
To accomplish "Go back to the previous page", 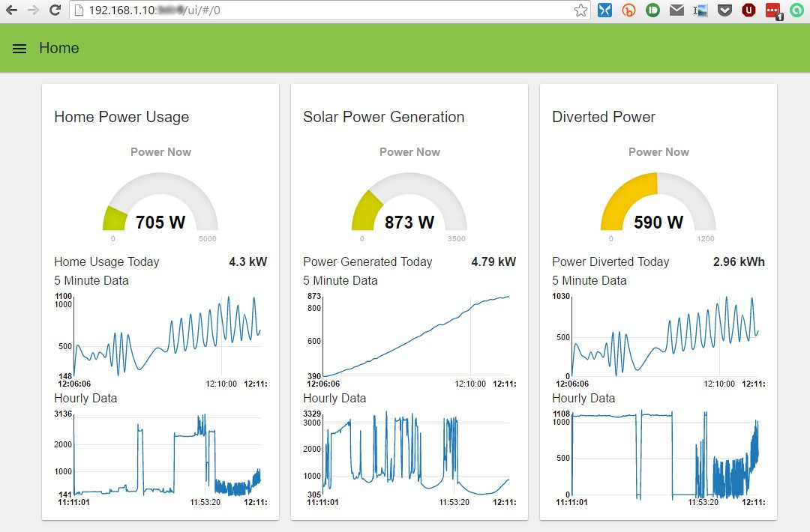I will pyautogui.click(x=11, y=10).
